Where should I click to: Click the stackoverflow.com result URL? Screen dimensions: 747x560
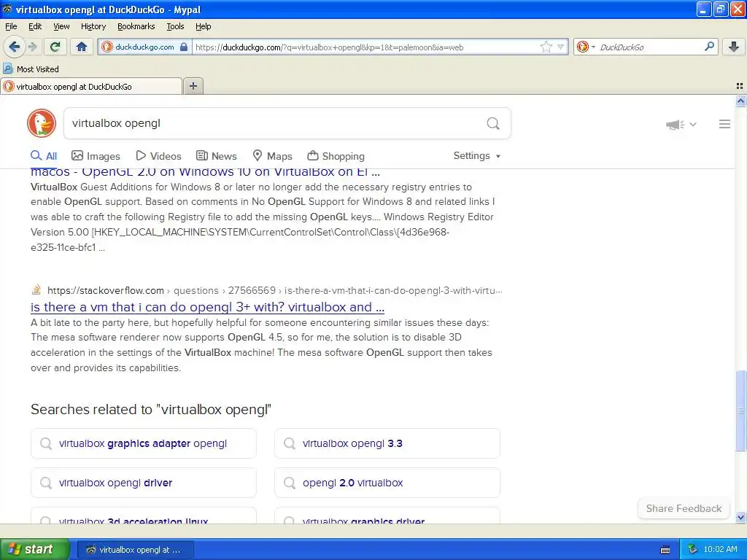pyautogui.click(x=275, y=290)
